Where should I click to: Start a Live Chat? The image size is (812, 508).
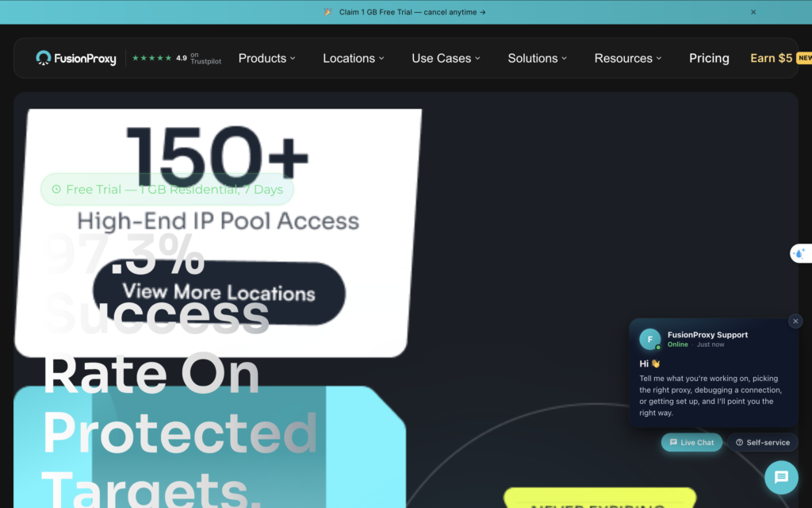pos(691,442)
